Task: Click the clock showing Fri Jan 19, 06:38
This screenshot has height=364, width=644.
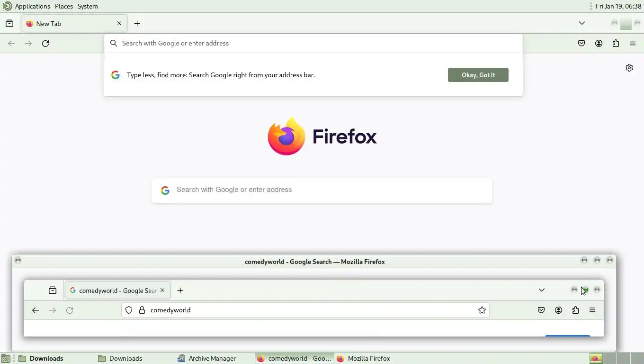Action: click(x=618, y=6)
